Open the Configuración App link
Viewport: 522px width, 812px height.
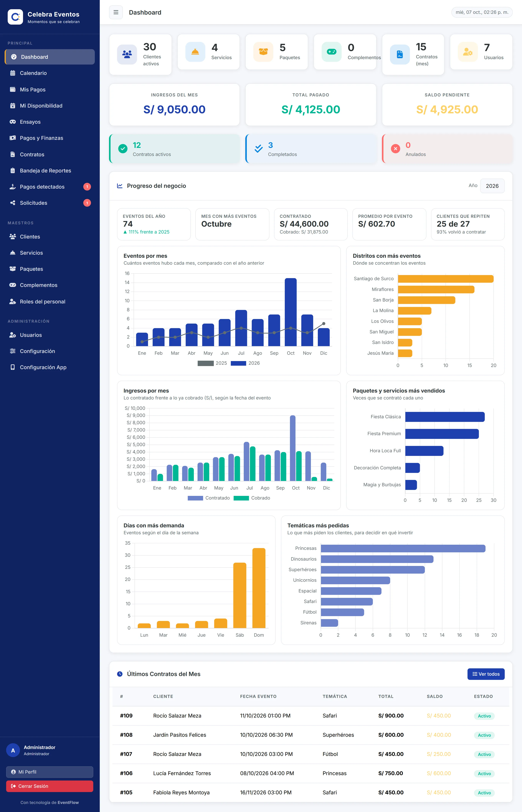pos(50,367)
